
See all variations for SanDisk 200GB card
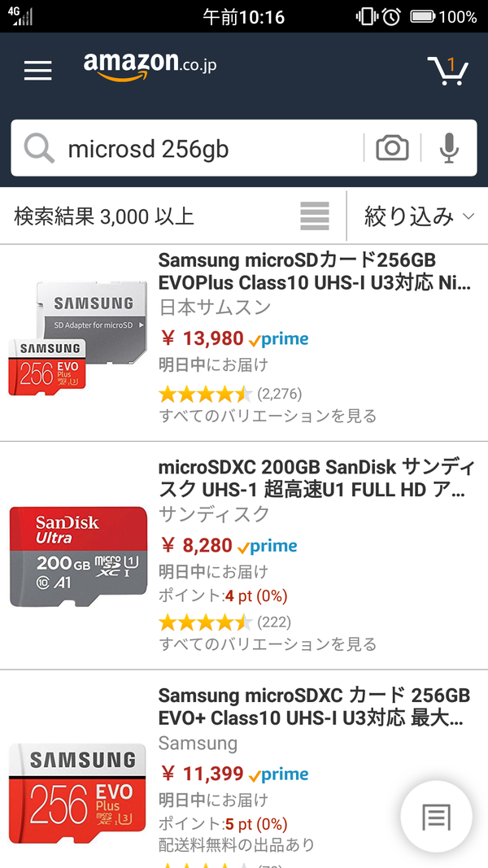(x=268, y=643)
